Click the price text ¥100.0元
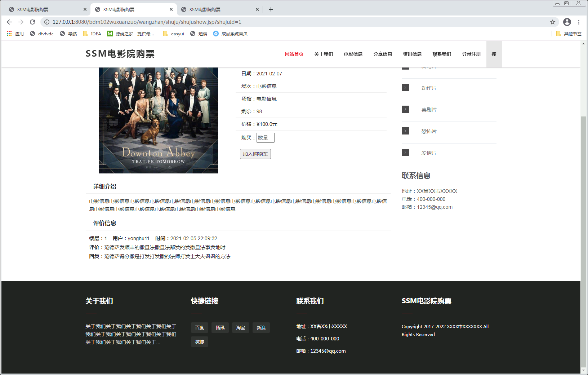 [x=267, y=124]
